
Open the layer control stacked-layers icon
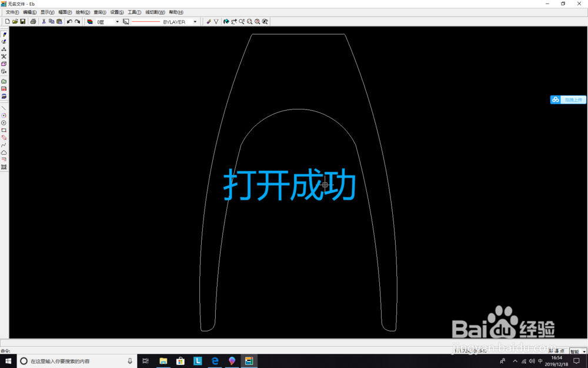pyautogui.click(x=90, y=22)
